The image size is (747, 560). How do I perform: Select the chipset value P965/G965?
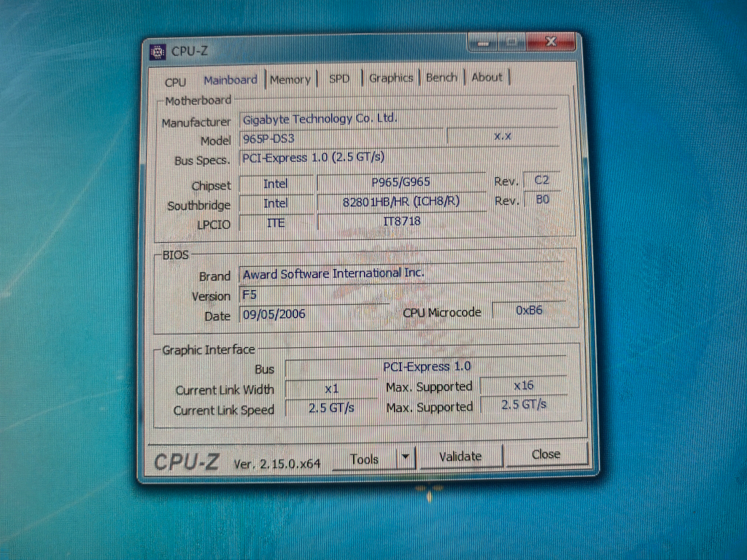point(401,182)
